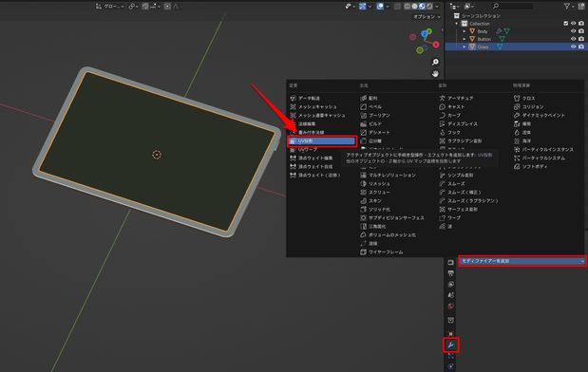588x372 pixels.
Task: Choose the ディスプレイス modifier entry
Action: click(459, 124)
